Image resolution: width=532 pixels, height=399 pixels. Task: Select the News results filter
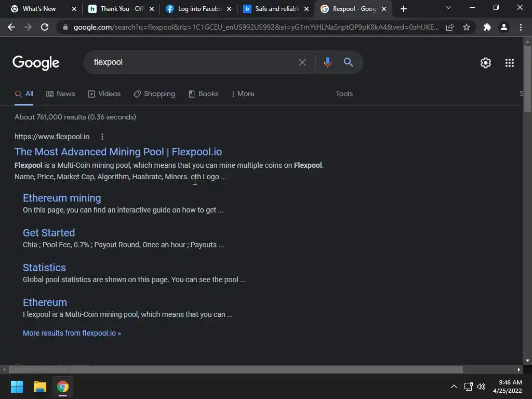61,94
